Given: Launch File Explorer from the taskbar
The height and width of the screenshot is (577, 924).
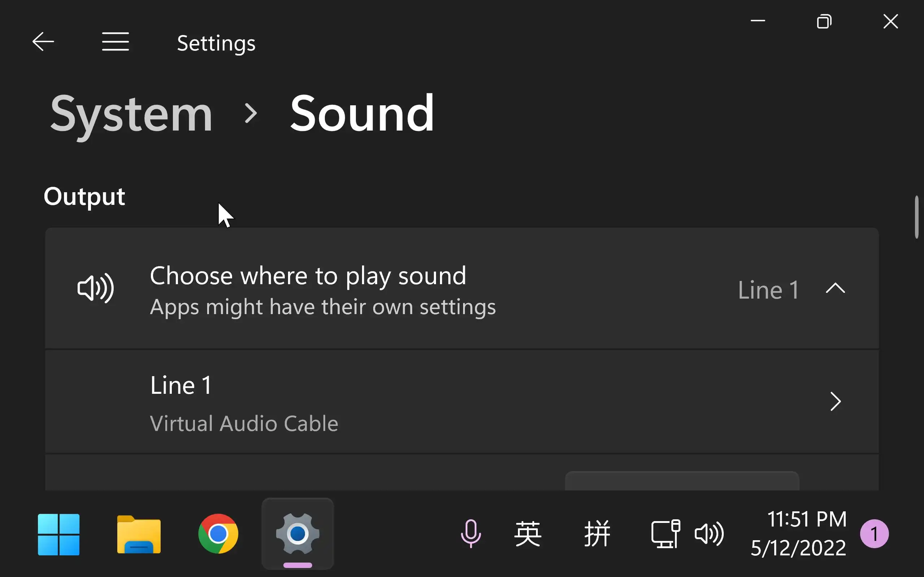Looking at the screenshot, I should point(139,534).
